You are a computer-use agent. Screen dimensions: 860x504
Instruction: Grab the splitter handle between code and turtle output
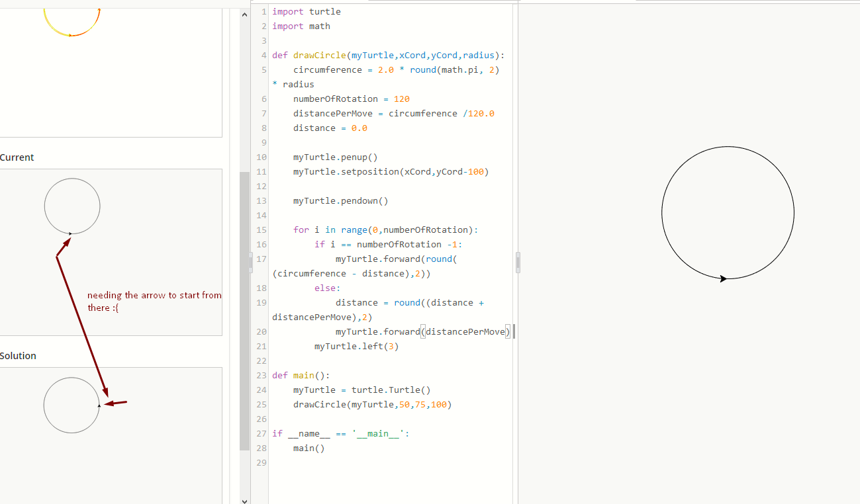pyautogui.click(x=518, y=263)
